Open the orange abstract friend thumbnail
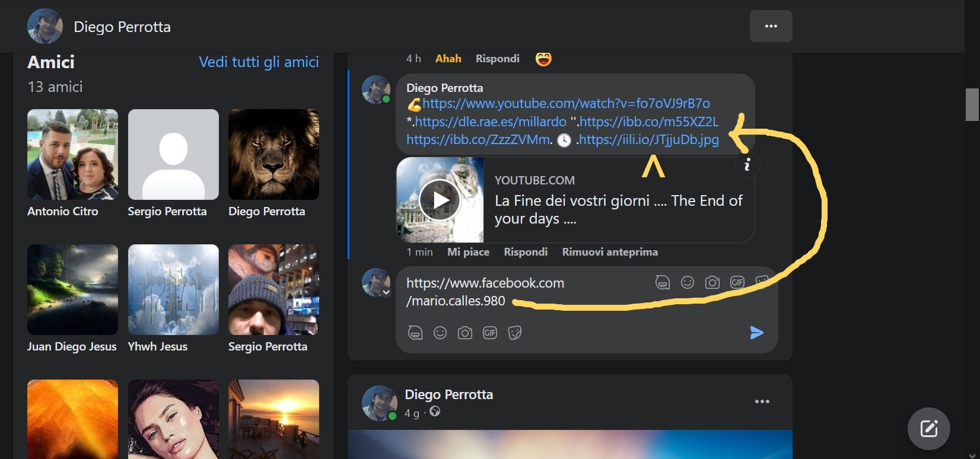Viewport: 980px width, 459px height. pos(72,419)
